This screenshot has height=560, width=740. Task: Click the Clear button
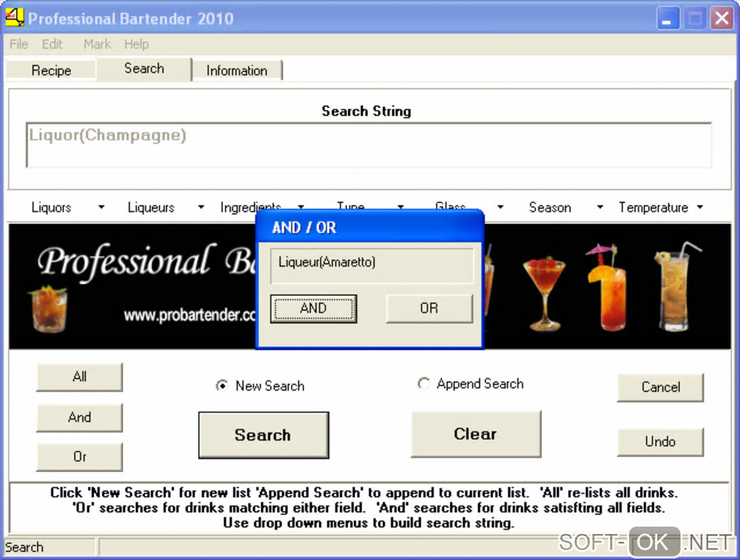coord(476,434)
